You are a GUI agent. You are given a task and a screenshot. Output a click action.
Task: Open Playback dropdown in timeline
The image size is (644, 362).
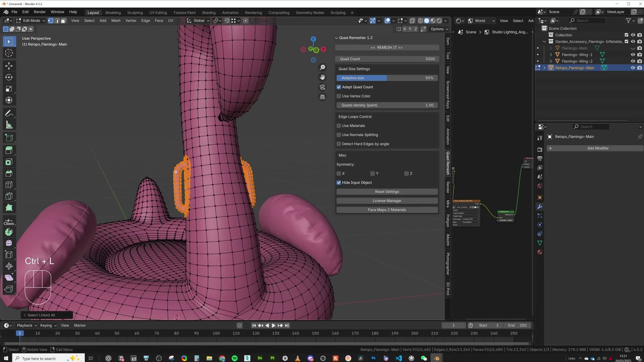click(27, 325)
